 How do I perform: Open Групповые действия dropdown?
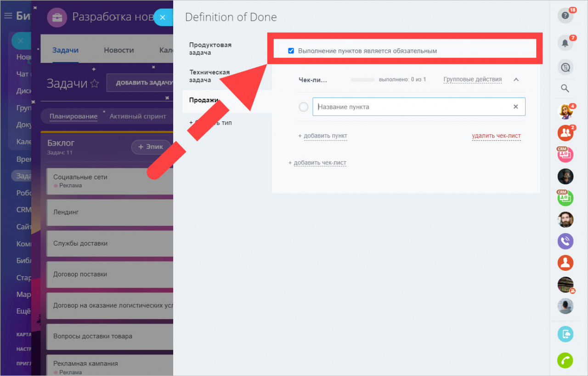472,80
